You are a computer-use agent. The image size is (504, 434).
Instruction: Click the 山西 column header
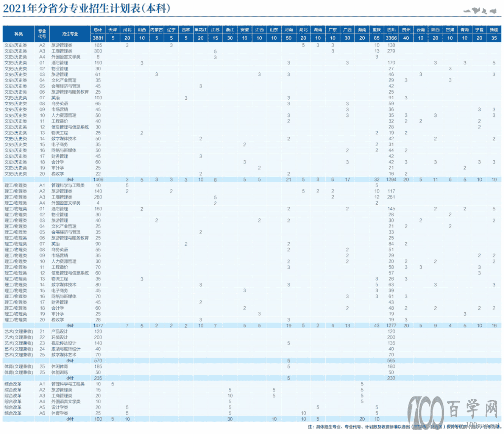(142, 30)
